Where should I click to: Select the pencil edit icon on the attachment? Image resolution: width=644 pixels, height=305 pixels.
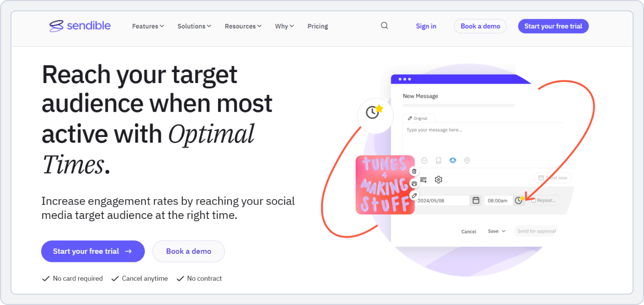[413, 196]
